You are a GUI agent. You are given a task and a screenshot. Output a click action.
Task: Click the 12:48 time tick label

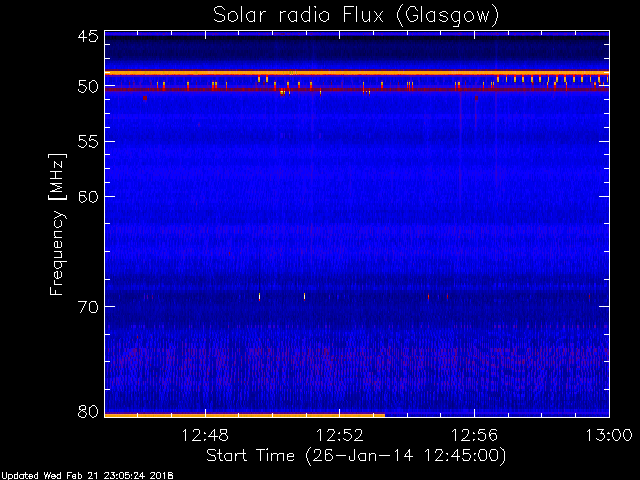click(205, 435)
